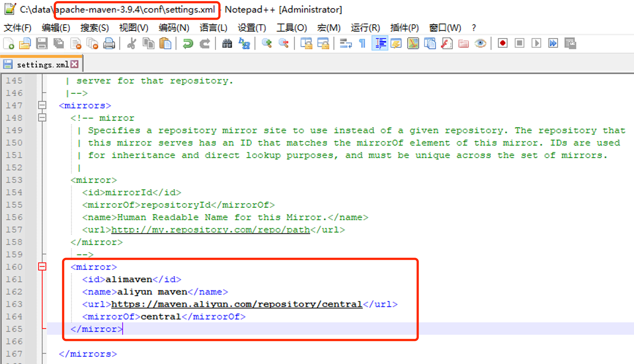Click the Zoom In magnifier icon
The height and width of the screenshot is (364, 634).
[x=267, y=43]
